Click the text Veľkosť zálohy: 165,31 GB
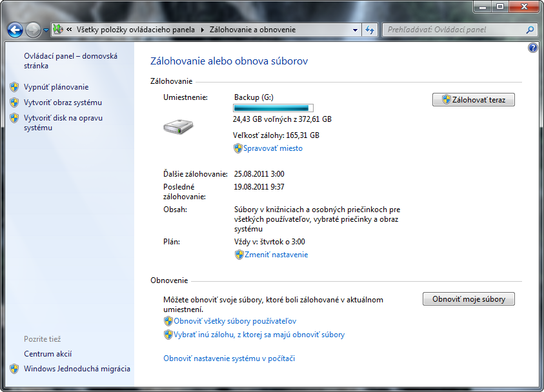 [x=276, y=135]
